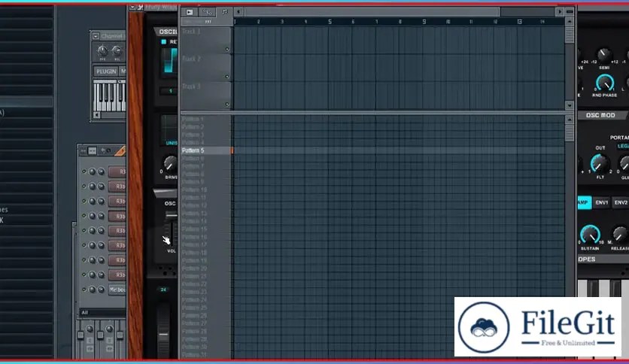The height and width of the screenshot is (364, 629).
Task: Toggle the cyan RETRIG checkbox in the synth
Action: [x=164, y=41]
